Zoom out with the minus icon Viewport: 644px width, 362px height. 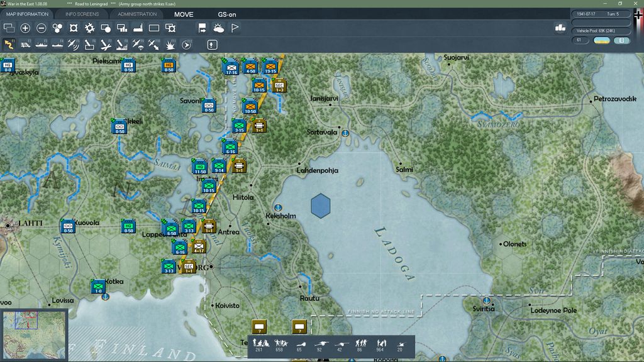[41, 28]
